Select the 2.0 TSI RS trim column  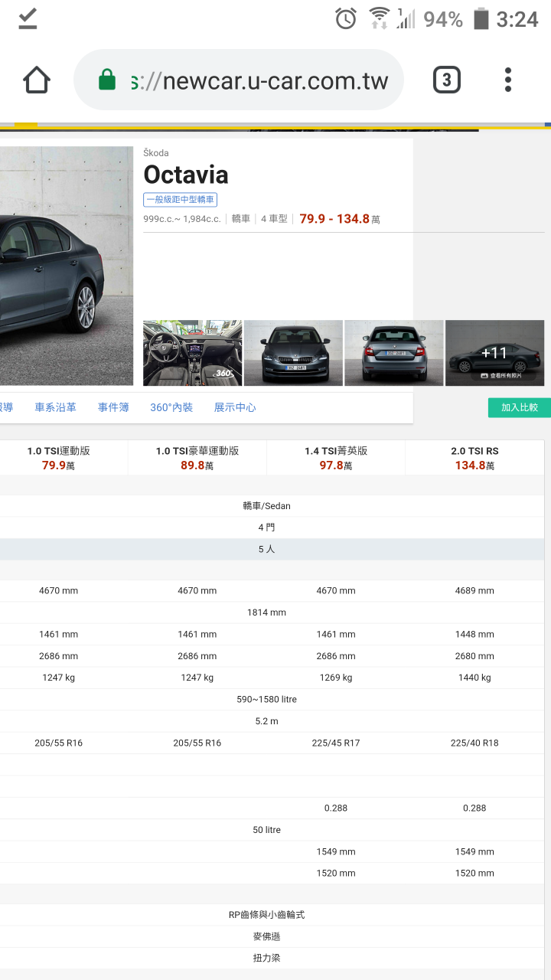point(474,458)
